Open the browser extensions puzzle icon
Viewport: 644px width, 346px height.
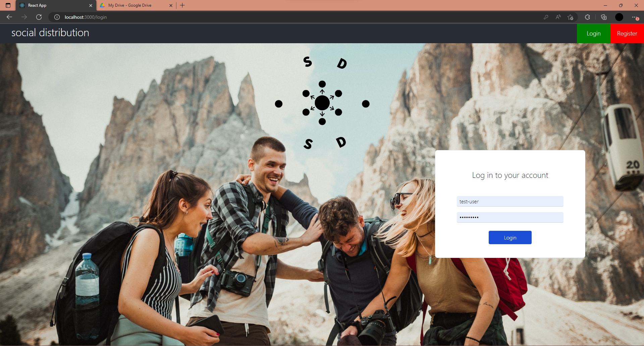point(587,17)
